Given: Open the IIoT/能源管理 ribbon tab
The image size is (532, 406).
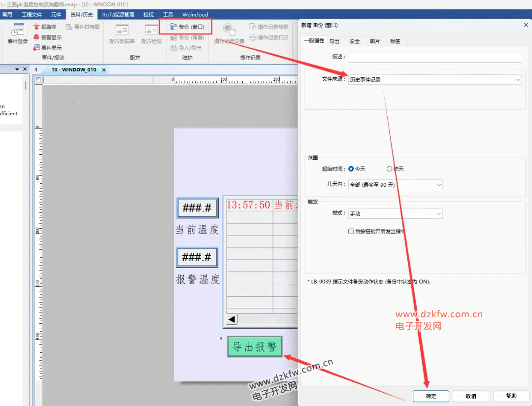Looking at the screenshot, I should (x=118, y=15).
